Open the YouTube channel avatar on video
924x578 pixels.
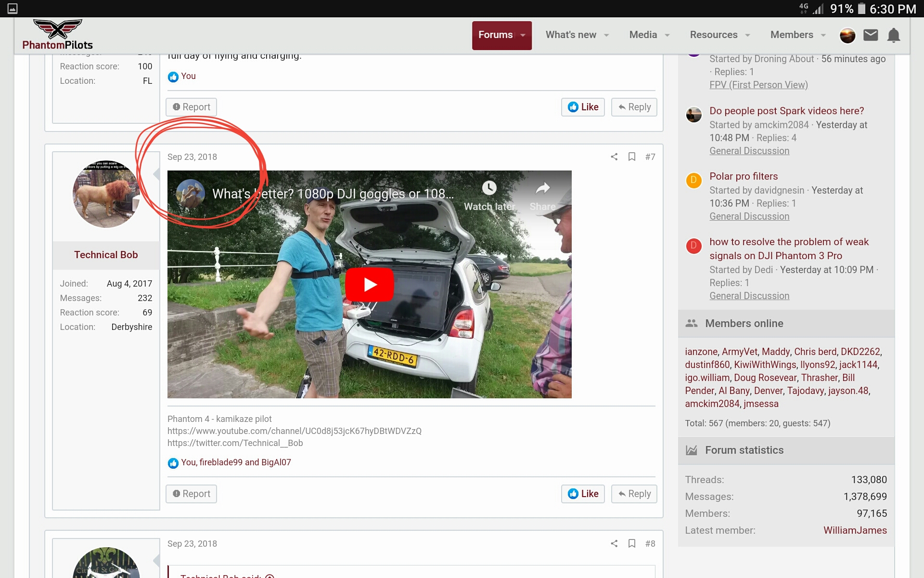point(191,194)
